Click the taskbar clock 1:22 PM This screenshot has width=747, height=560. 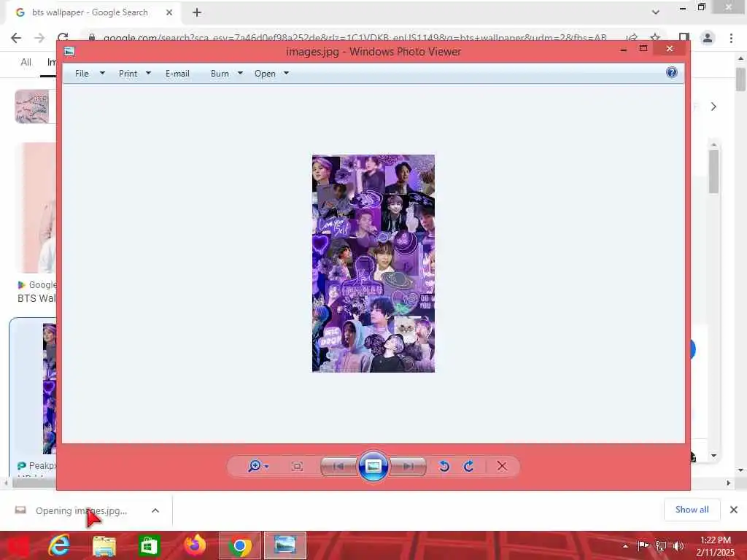pyautogui.click(x=716, y=540)
